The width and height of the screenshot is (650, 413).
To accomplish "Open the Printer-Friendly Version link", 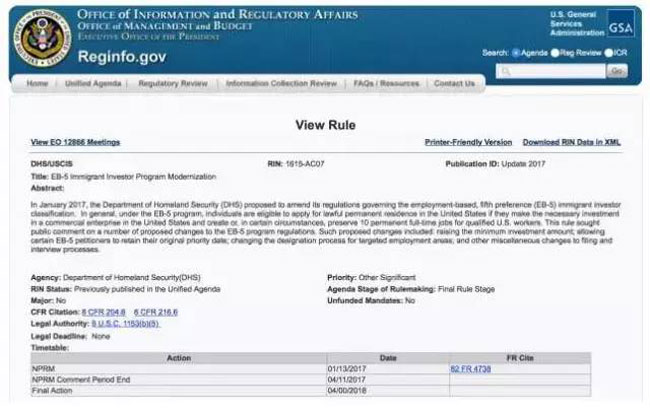I will [x=468, y=143].
